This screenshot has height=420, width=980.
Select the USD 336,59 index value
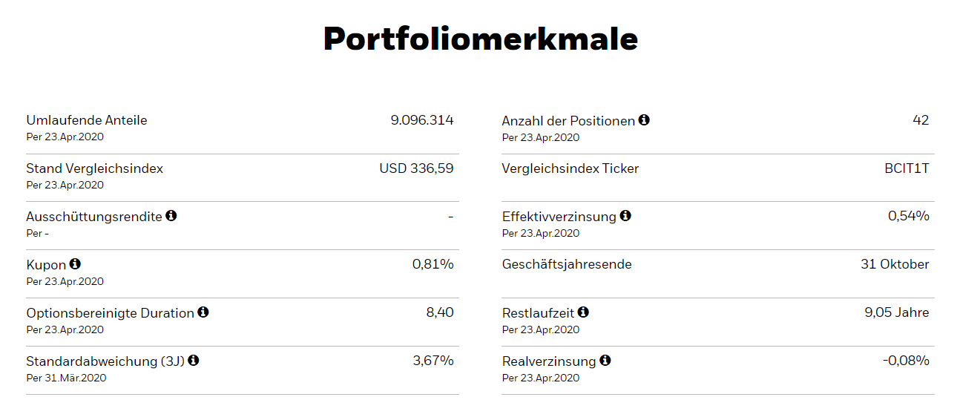[x=416, y=168]
